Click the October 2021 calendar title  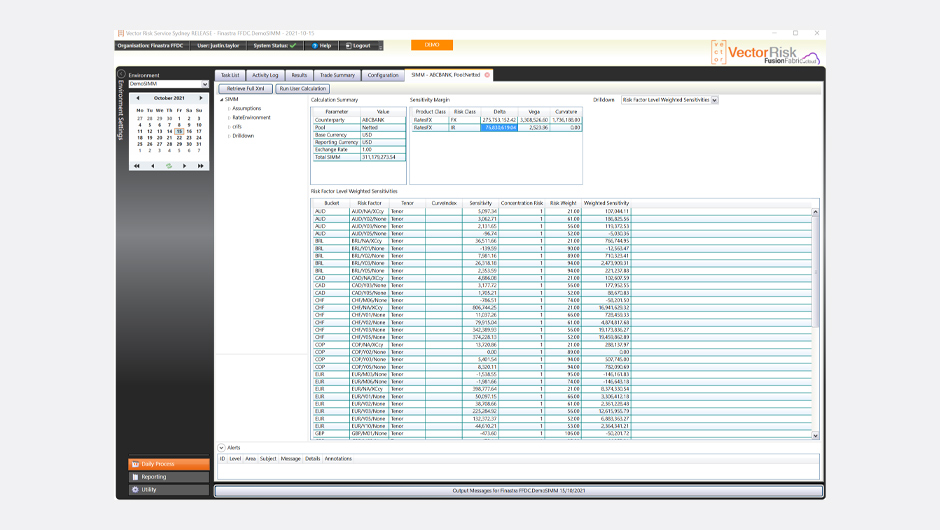point(169,98)
